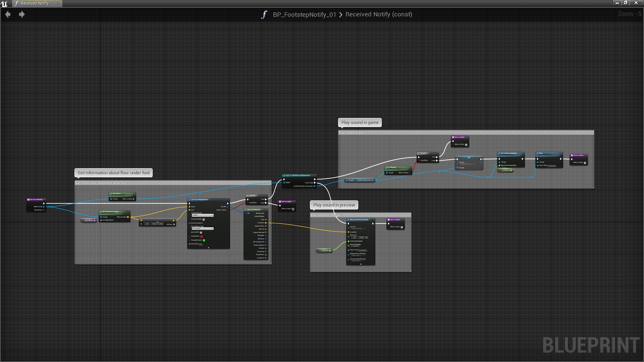This screenshot has width=644, height=362.
Task: Click the purple Return Node icon
Action: coord(280,202)
